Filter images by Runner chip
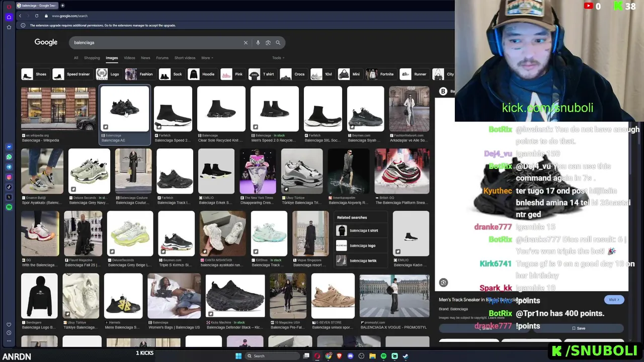Image resolution: width=644 pixels, height=362 pixels. click(414, 74)
